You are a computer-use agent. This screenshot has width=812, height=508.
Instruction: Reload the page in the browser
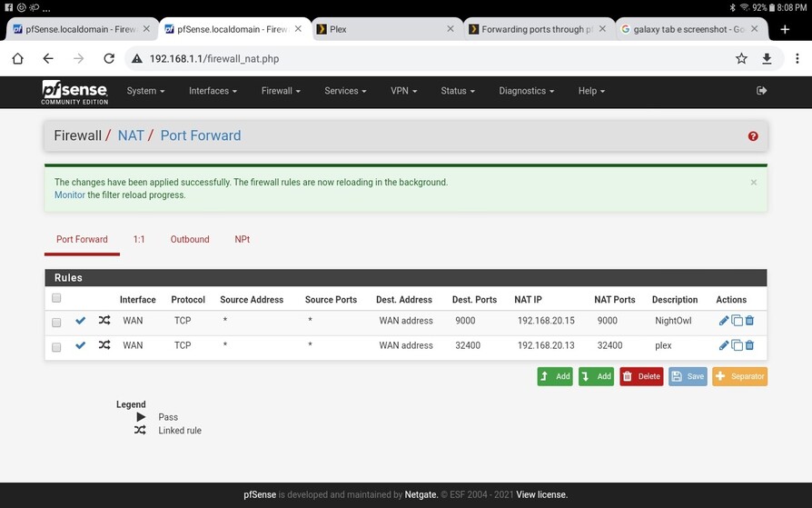pyautogui.click(x=109, y=58)
